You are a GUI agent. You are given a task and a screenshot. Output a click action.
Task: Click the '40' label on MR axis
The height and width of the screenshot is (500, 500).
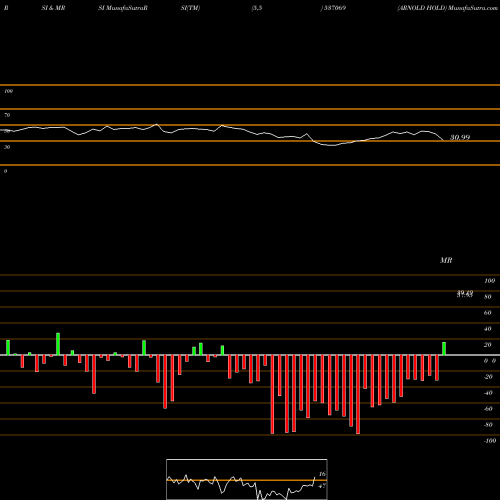[x=488, y=329]
